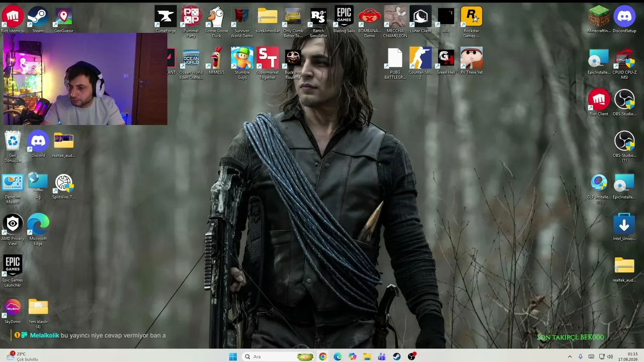Click the Intel_Unison download icon

624,227
